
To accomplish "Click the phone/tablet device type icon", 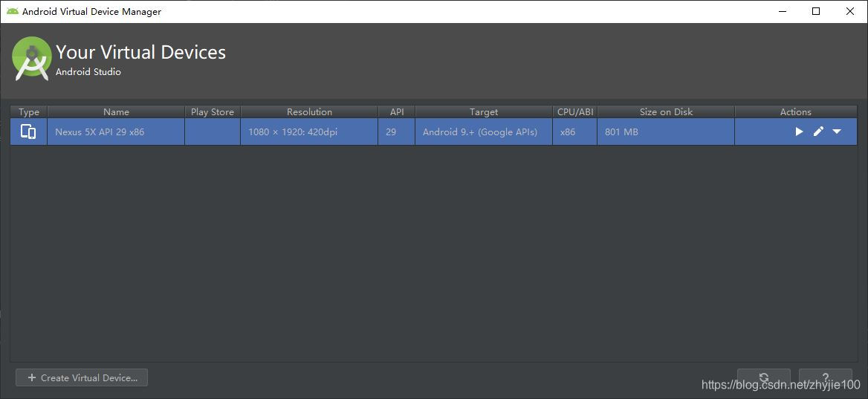I will pos(28,132).
